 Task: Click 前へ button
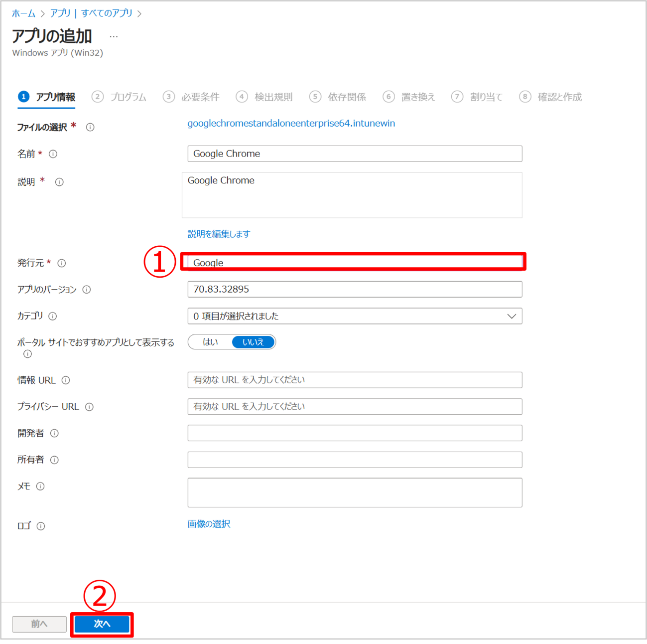(39, 624)
